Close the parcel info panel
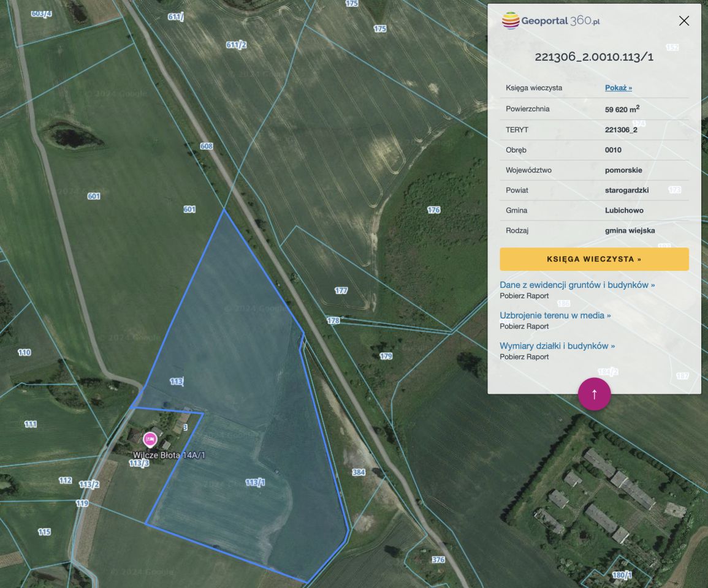 pyautogui.click(x=683, y=21)
